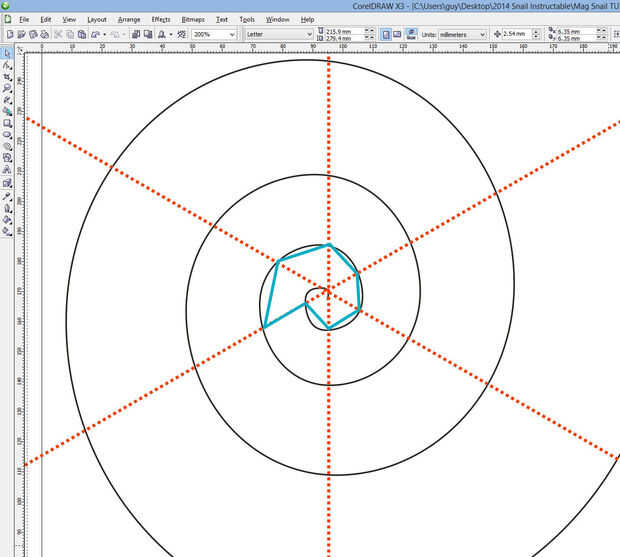This screenshot has width=620, height=557.
Task: Expand the Units millimeters dropdown
Action: [x=481, y=34]
